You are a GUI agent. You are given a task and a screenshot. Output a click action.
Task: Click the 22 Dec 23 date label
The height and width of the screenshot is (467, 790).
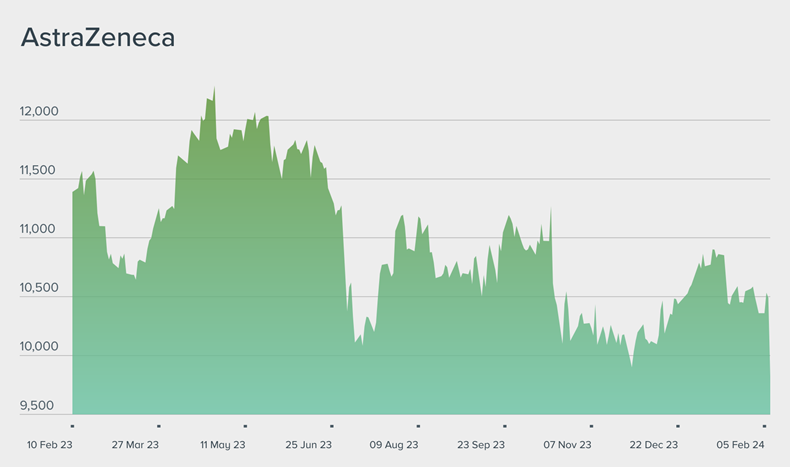(654, 445)
